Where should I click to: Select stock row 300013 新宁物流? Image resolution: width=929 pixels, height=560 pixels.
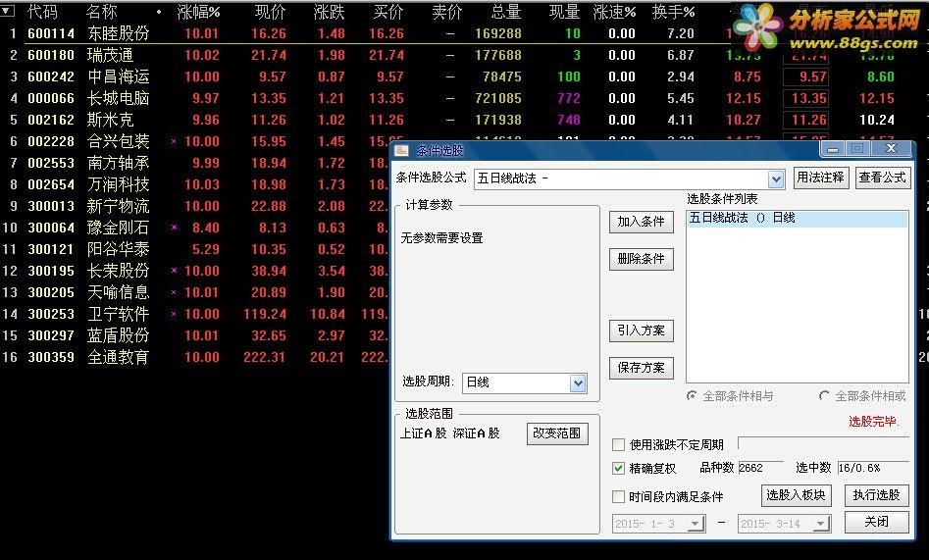click(x=195, y=206)
